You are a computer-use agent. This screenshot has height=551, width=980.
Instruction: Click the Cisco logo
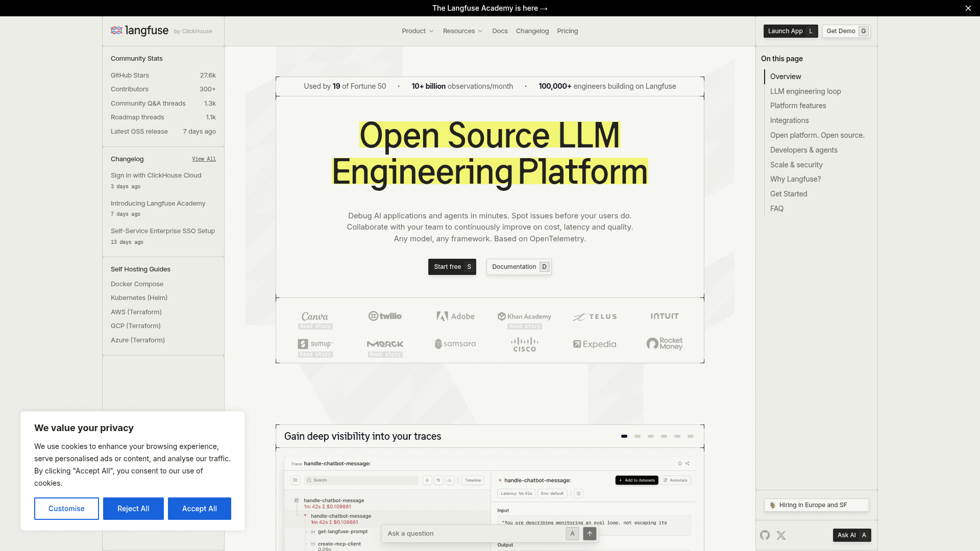pyautogui.click(x=525, y=344)
